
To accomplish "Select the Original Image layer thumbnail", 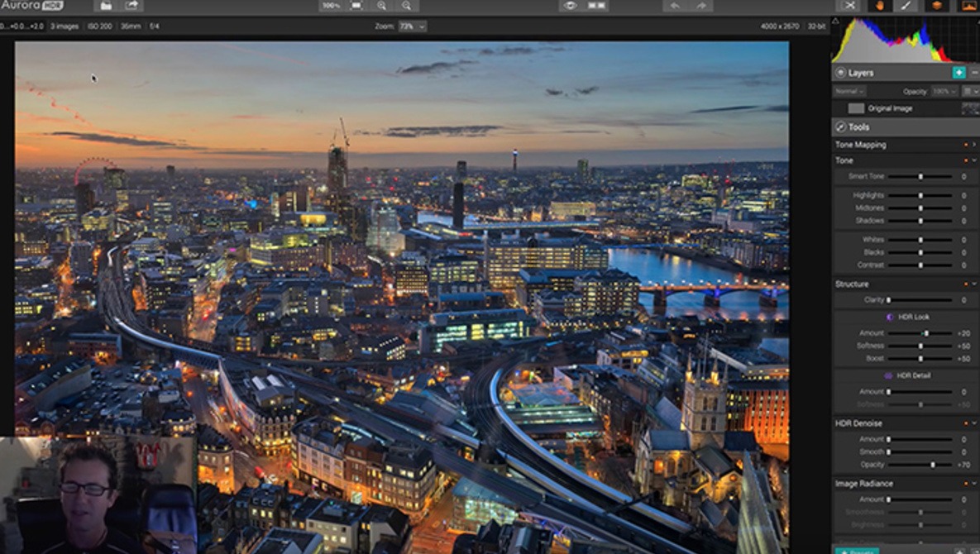I will [856, 108].
